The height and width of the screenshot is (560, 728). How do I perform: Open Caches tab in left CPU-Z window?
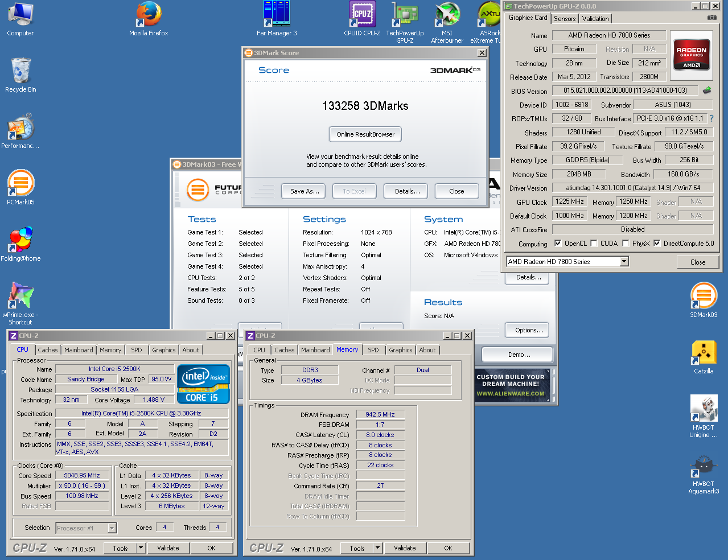[x=48, y=350]
